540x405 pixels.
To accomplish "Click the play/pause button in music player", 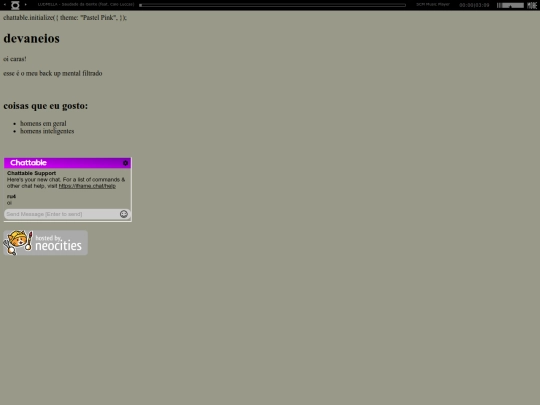I will pos(15,5).
